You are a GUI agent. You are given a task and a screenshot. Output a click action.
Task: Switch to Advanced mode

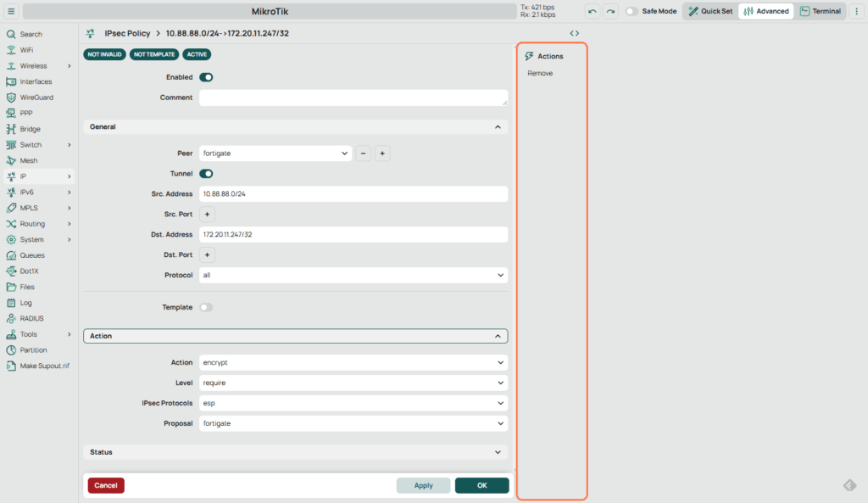point(766,11)
